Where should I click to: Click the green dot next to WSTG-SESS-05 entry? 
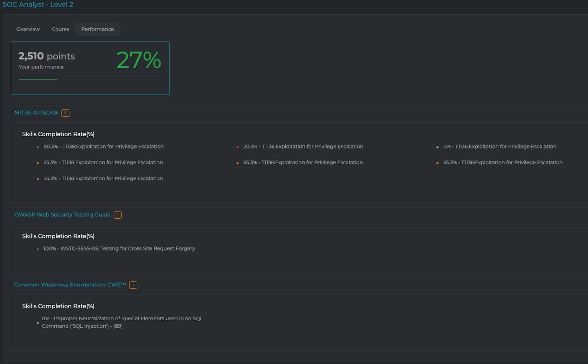click(37, 248)
